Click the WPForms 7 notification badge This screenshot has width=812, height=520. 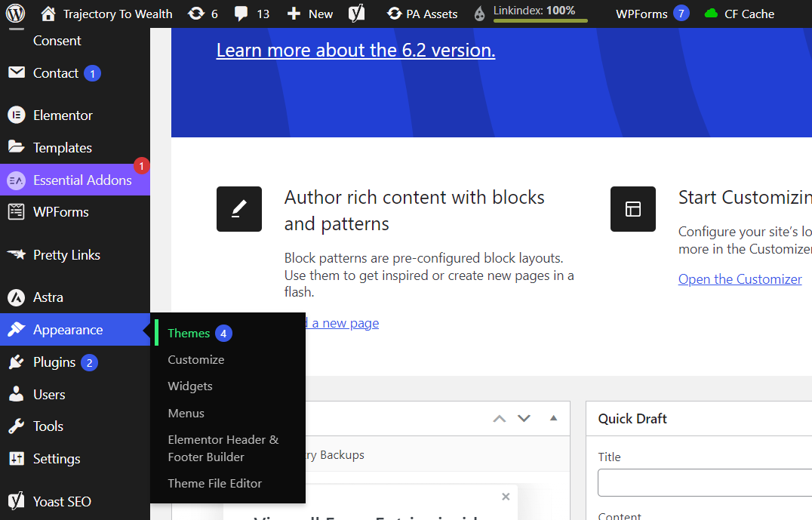(681, 14)
